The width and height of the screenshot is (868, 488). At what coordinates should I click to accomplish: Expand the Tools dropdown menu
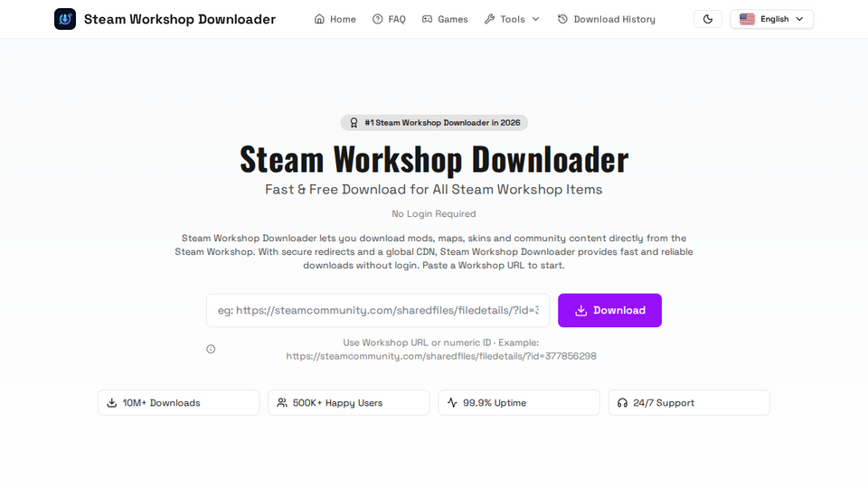pos(512,19)
